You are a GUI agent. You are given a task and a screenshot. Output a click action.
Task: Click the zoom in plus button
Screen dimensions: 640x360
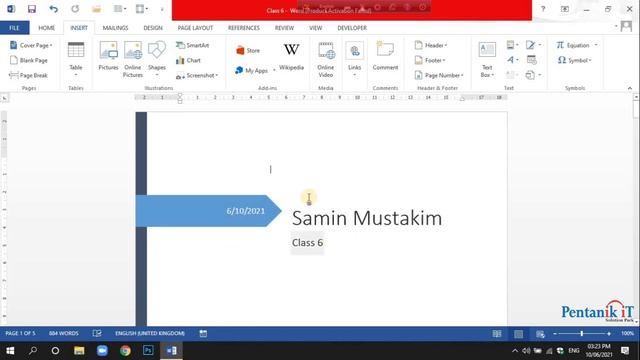[609, 334]
